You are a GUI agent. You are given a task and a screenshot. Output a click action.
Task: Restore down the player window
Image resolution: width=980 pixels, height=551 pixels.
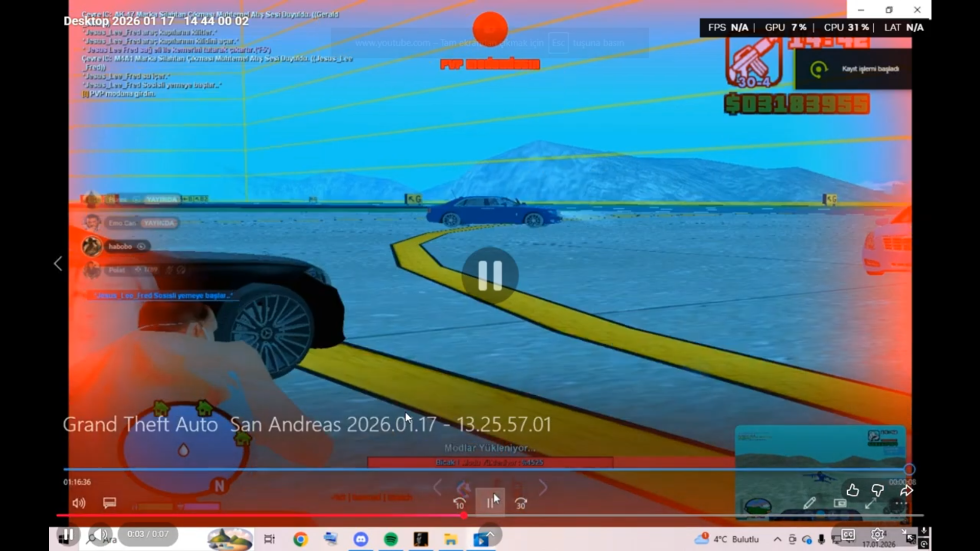[889, 10]
